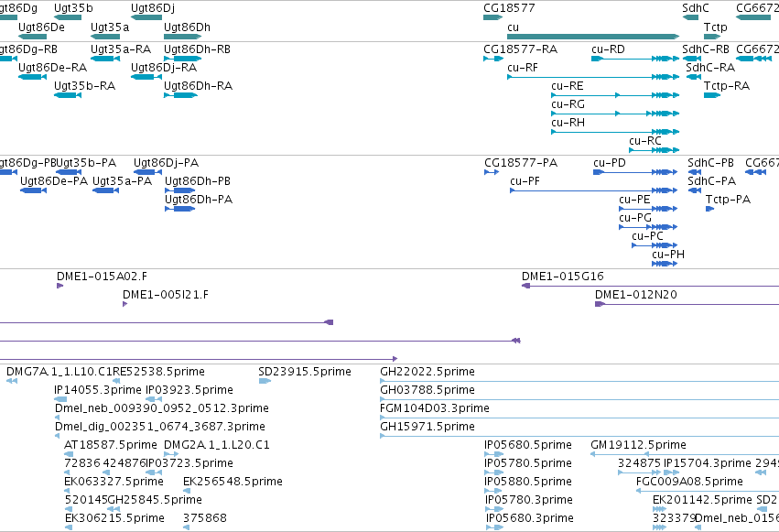The image size is (779, 532).
Task: Select the SdhC-PB protein label
Action: point(711,163)
